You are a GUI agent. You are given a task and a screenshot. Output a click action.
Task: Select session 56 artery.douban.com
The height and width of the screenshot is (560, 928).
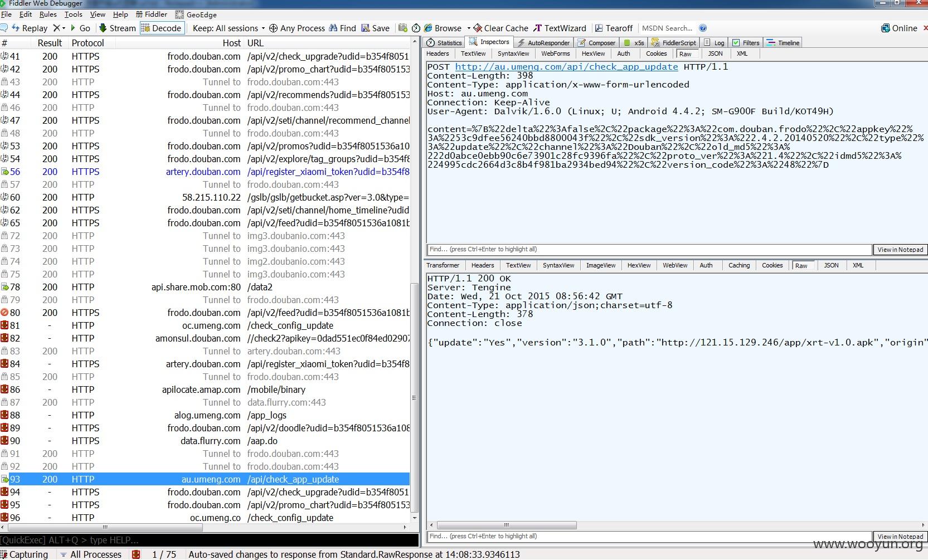point(205,172)
